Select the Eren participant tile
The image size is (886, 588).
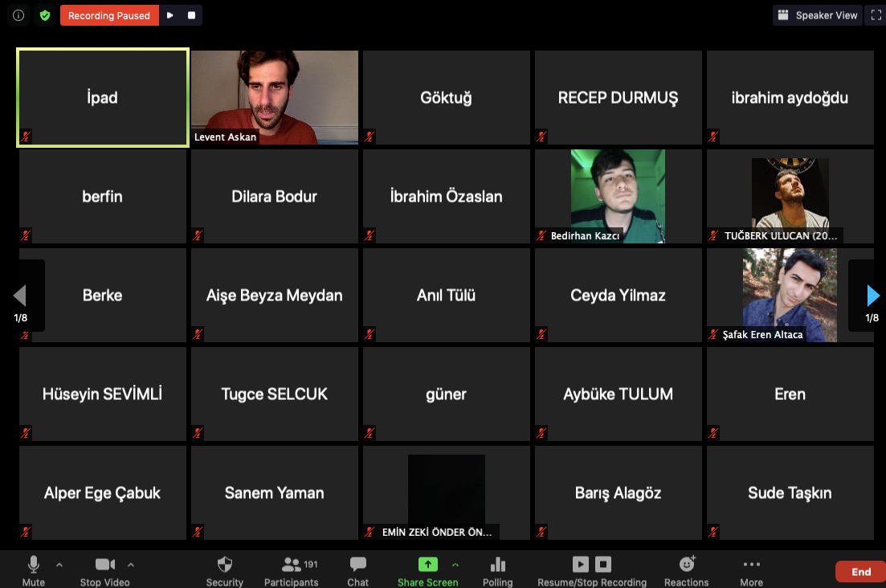790,394
